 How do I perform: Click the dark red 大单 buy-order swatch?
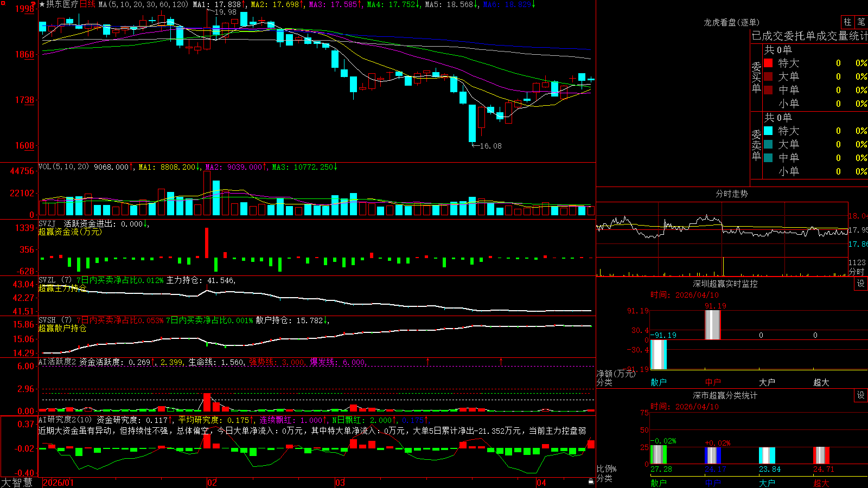[768, 76]
